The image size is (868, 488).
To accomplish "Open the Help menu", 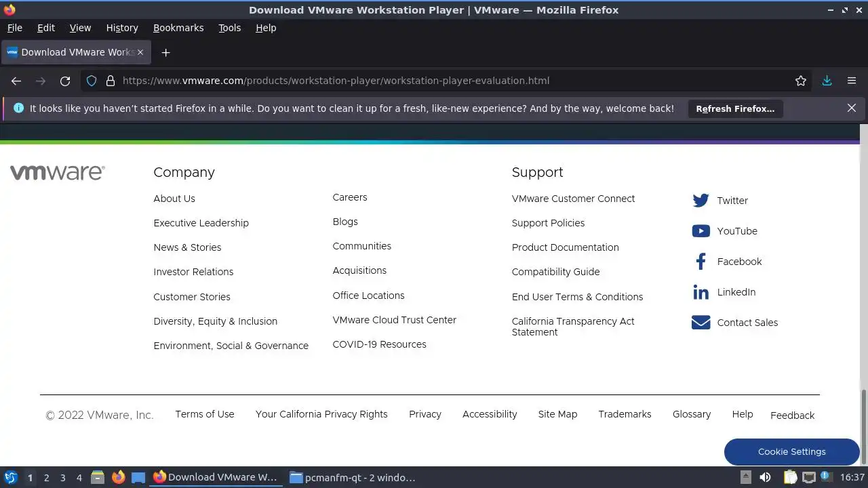I will [266, 28].
